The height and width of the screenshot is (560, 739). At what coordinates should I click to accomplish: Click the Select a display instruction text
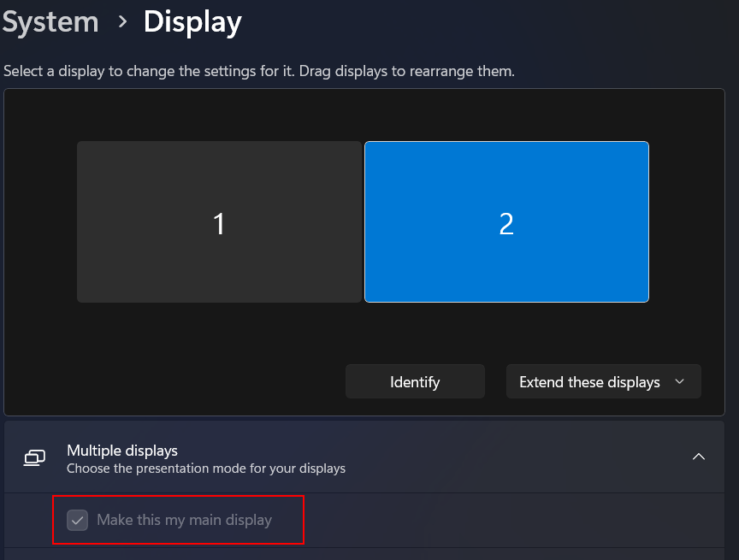pos(149,71)
